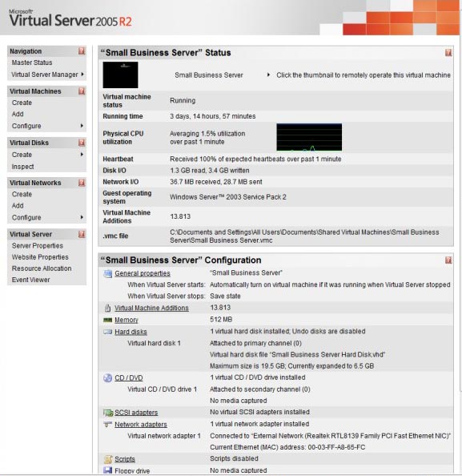Click the Virtual Disks panel help icon
This screenshot has width=462, height=476.
click(x=82, y=143)
